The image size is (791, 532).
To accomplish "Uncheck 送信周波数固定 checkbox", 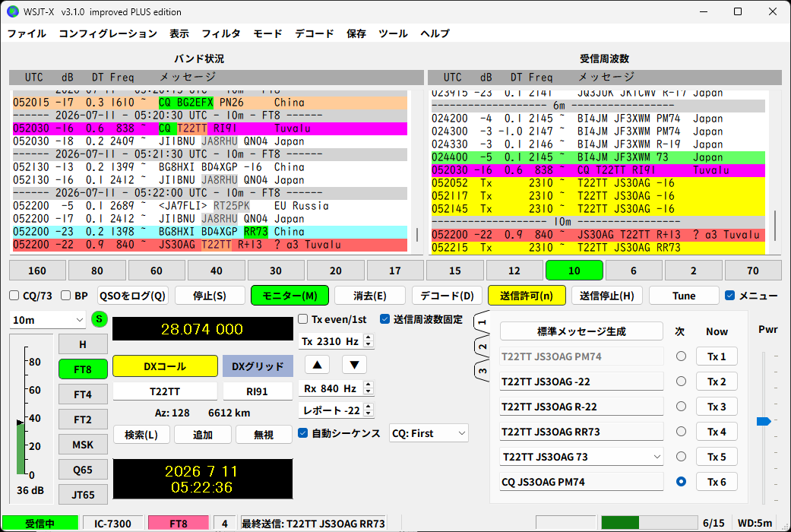I will click(385, 319).
